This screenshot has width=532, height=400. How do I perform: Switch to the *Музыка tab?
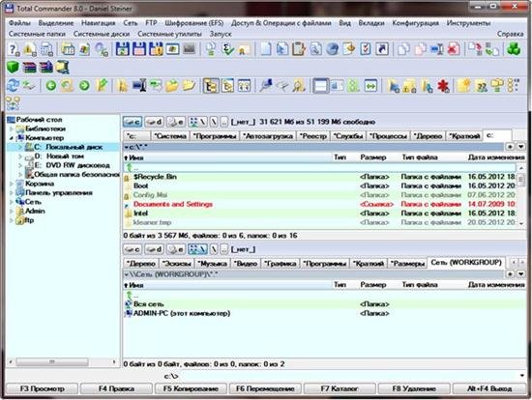213,264
